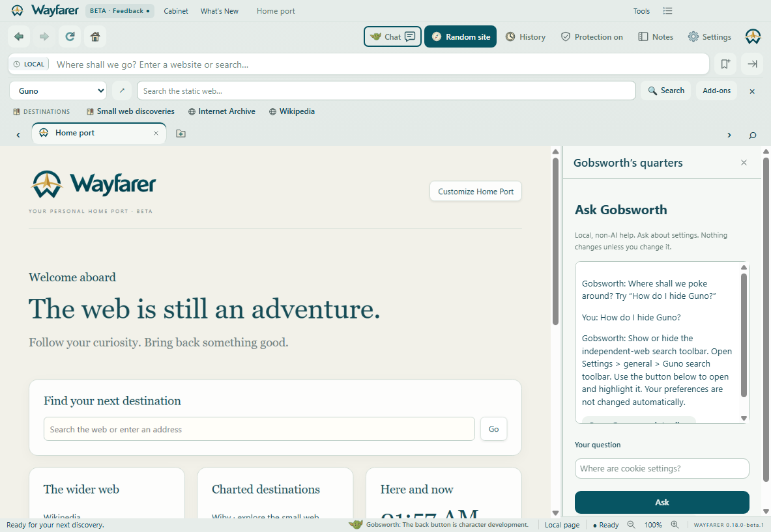Open the History panel
The width and height of the screenshot is (771, 532).
tap(526, 37)
